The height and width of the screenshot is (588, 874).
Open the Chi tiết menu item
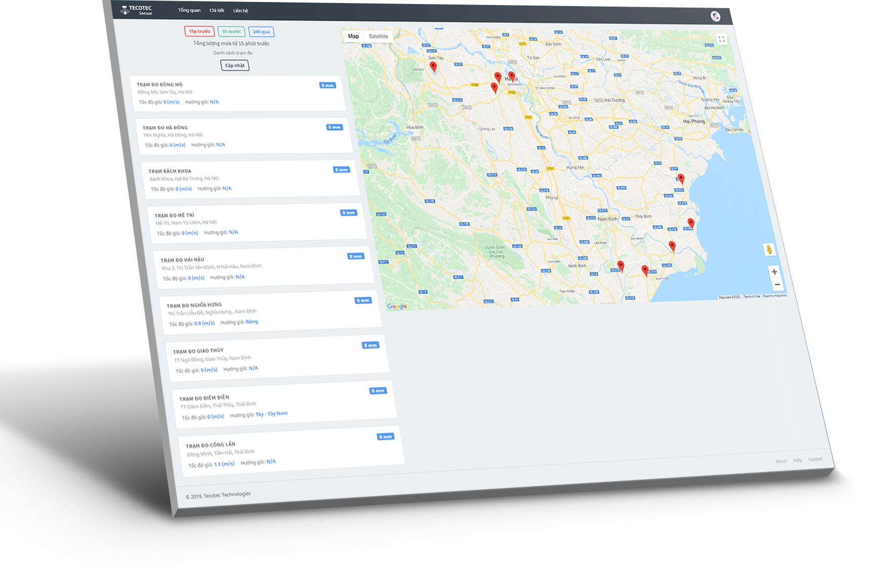(x=216, y=10)
